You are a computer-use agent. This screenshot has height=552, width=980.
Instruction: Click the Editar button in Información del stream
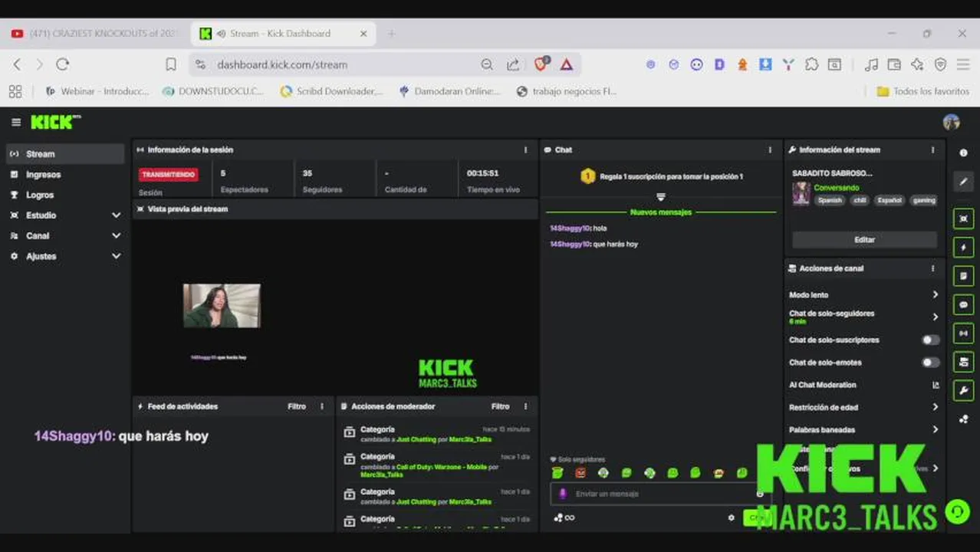(x=864, y=240)
